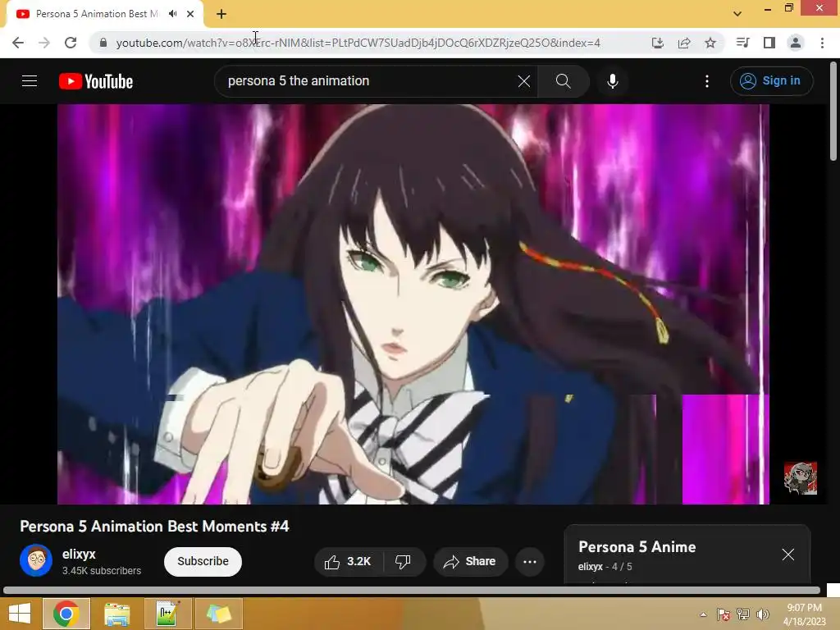This screenshot has width=840, height=630.
Task: Share this video
Action: click(x=470, y=561)
